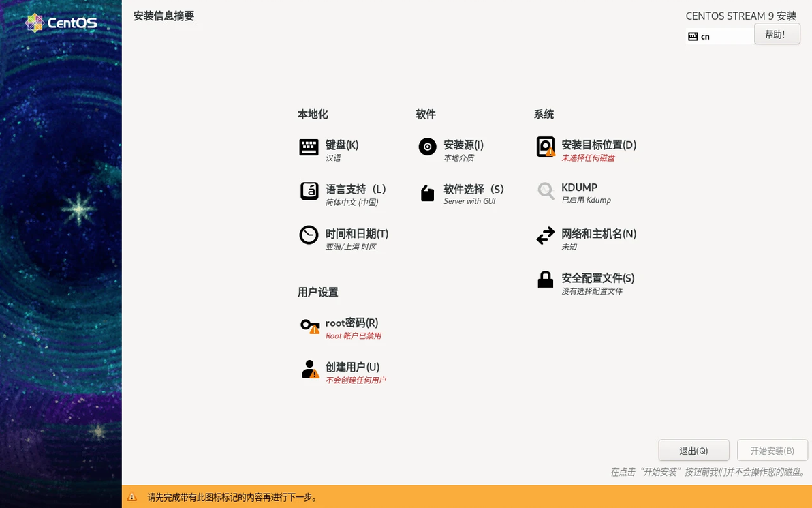Image resolution: width=812 pixels, height=508 pixels.
Task: Click the 没有选择配置文件 text
Action: [x=592, y=291]
